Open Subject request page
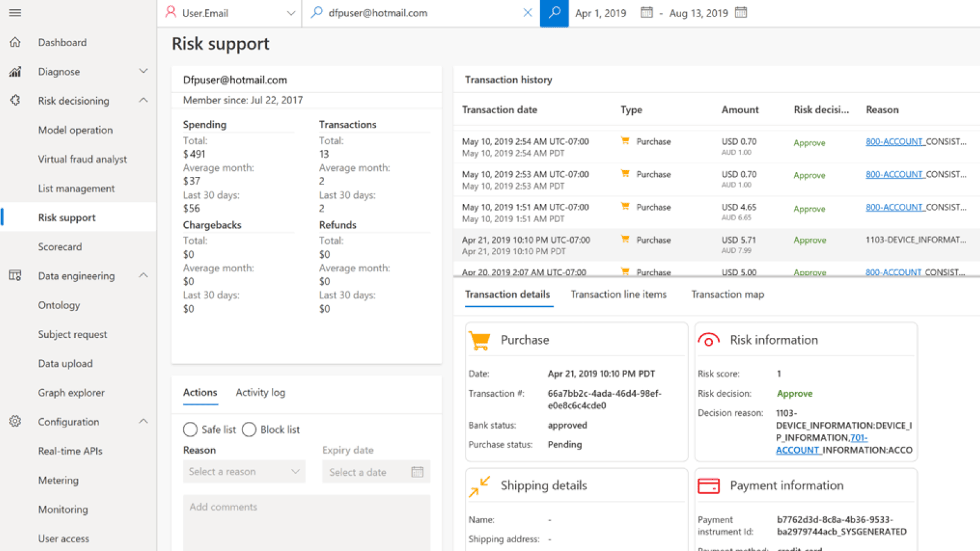This screenshot has width=980, height=551. coord(72,334)
